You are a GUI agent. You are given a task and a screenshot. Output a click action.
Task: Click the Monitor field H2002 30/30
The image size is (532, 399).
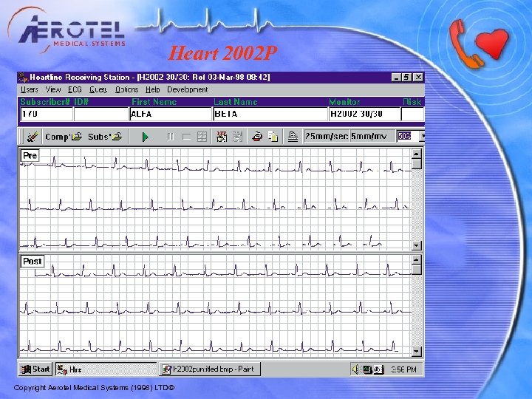pos(364,115)
